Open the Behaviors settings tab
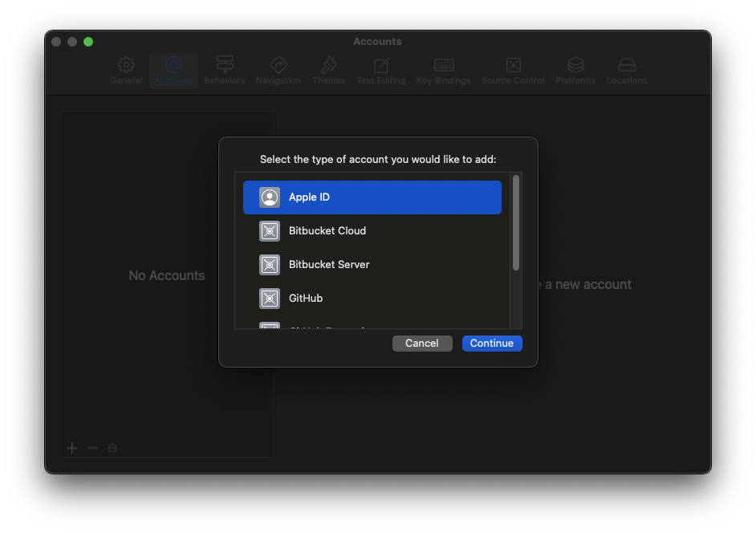The width and height of the screenshot is (756, 533). coord(225,71)
